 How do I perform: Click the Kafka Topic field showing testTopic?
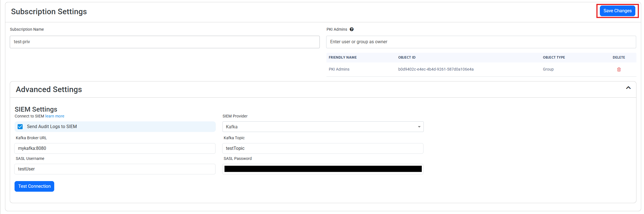tap(323, 148)
